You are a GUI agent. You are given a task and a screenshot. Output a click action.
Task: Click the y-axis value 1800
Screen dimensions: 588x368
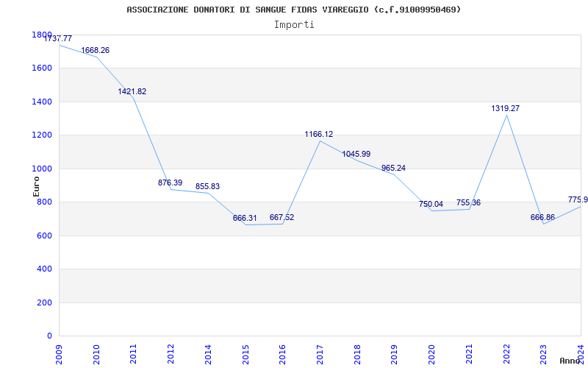(42, 35)
